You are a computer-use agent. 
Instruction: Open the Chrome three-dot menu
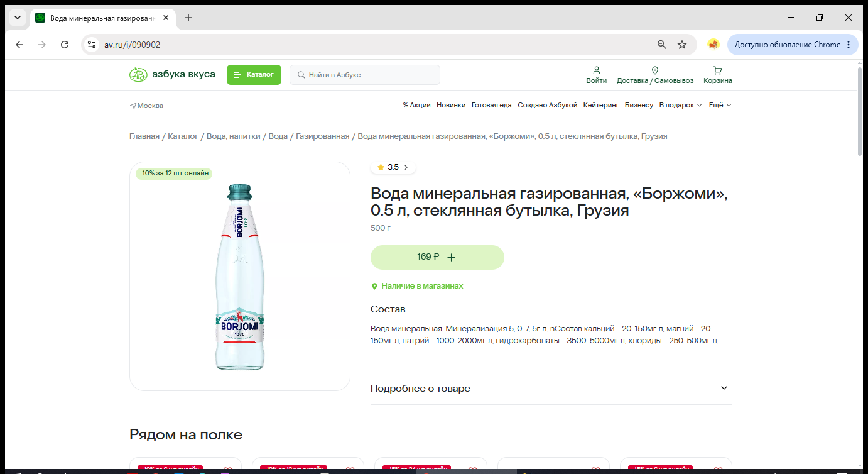849,45
